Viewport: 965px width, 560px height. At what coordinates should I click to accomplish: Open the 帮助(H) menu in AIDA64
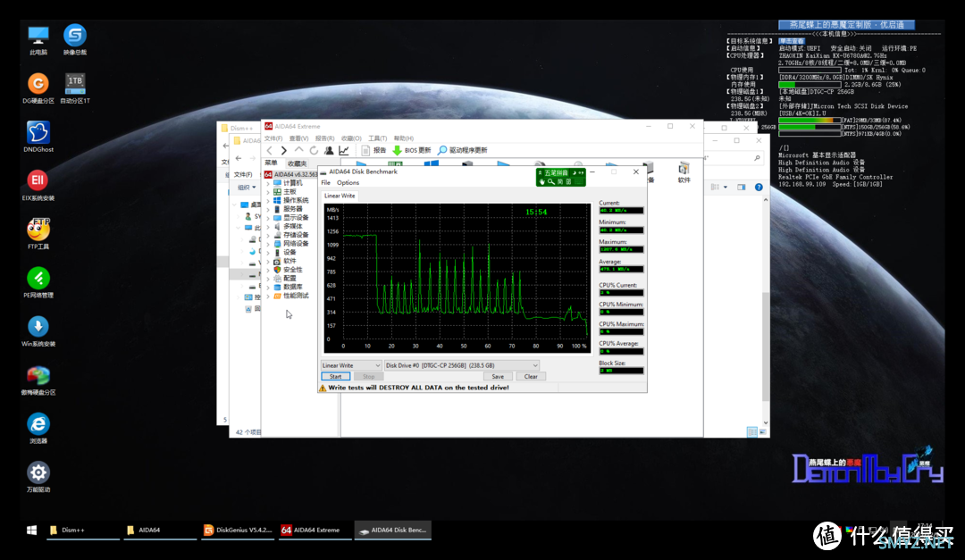pos(404,138)
